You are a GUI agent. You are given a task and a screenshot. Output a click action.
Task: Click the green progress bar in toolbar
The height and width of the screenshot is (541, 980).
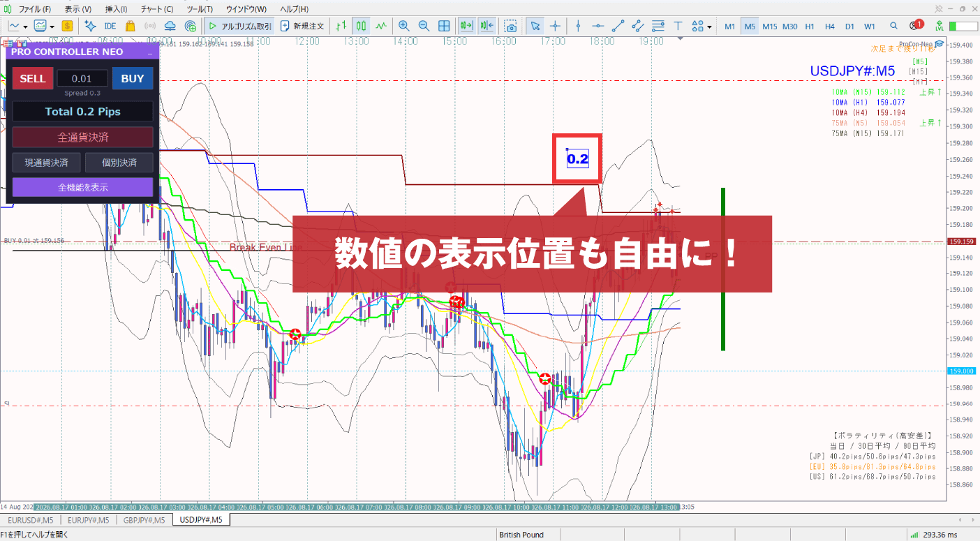click(x=964, y=26)
